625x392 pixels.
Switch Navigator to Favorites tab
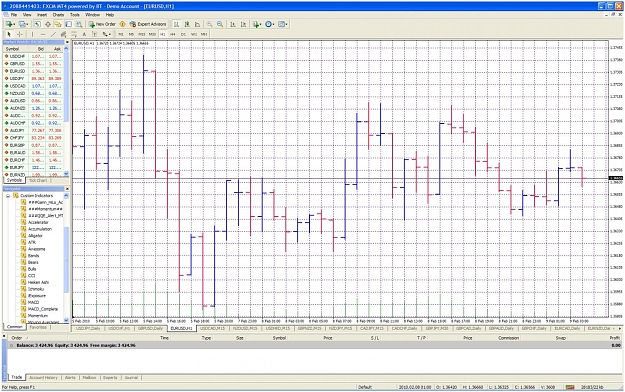(38, 327)
